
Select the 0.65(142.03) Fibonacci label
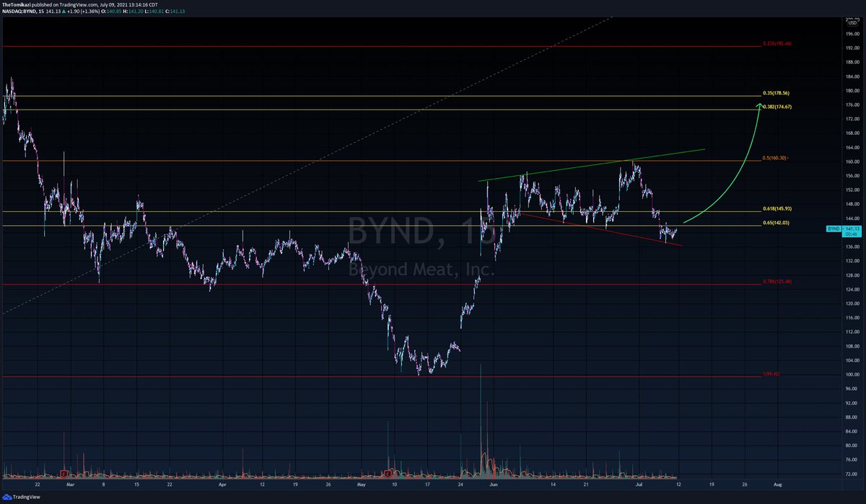[777, 222]
